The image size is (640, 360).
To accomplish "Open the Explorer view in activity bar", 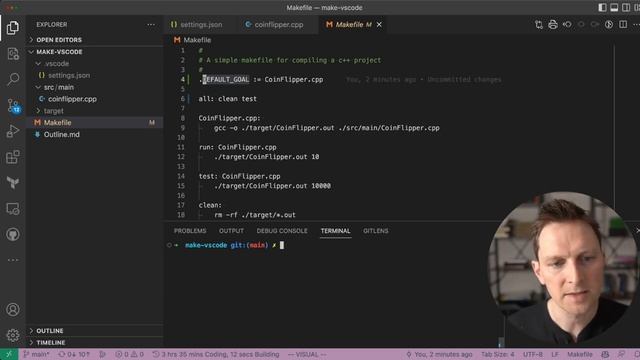I will [13, 28].
